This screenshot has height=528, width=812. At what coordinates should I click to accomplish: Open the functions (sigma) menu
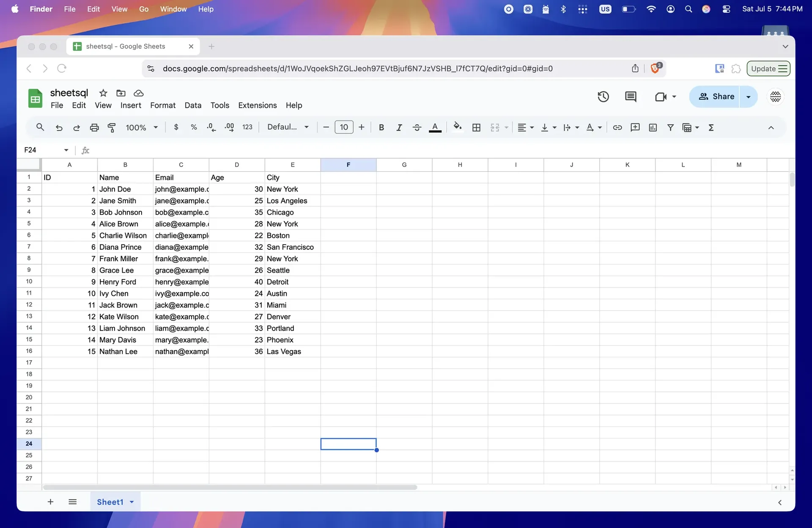[x=711, y=127]
